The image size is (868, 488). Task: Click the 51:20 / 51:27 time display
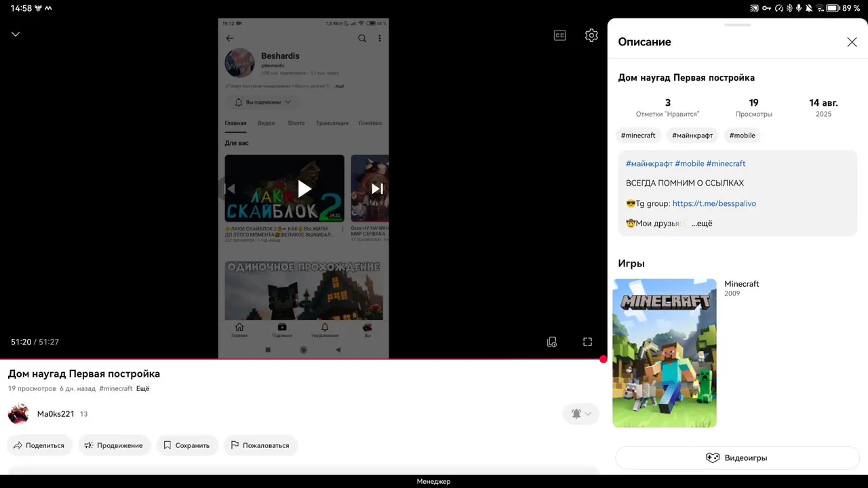click(x=35, y=342)
